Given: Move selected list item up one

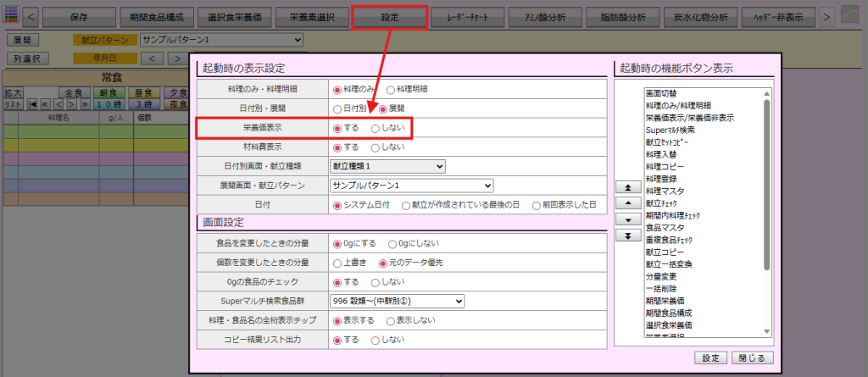Looking at the screenshot, I should pyautogui.click(x=627, y=203).
